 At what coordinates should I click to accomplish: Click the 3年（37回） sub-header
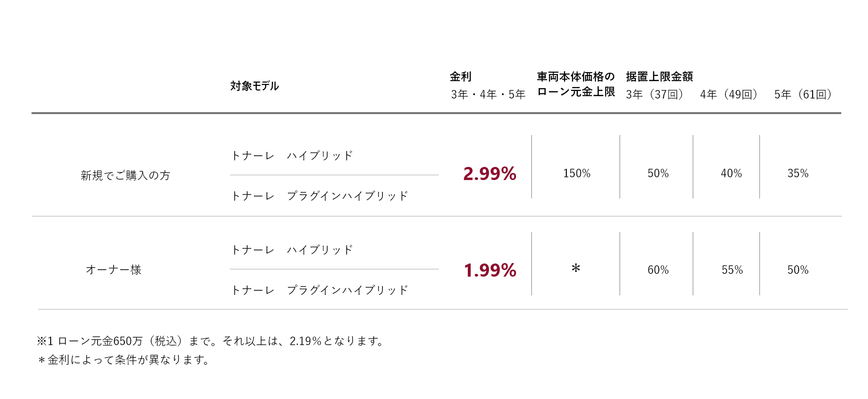pos(655,94)
